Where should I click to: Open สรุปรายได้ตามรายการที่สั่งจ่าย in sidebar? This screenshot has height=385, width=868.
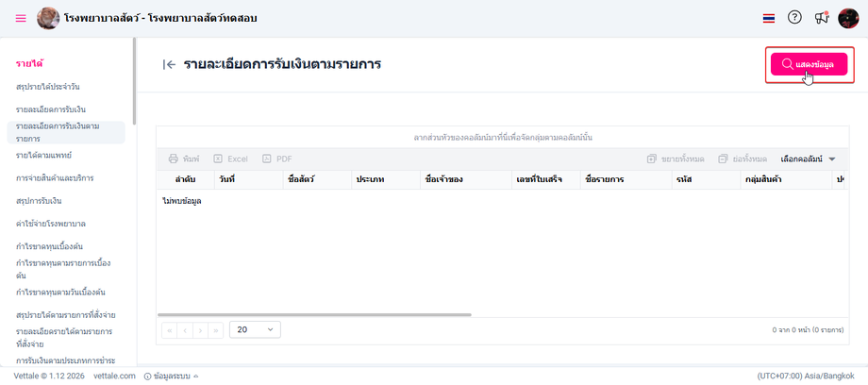(66, 315)
